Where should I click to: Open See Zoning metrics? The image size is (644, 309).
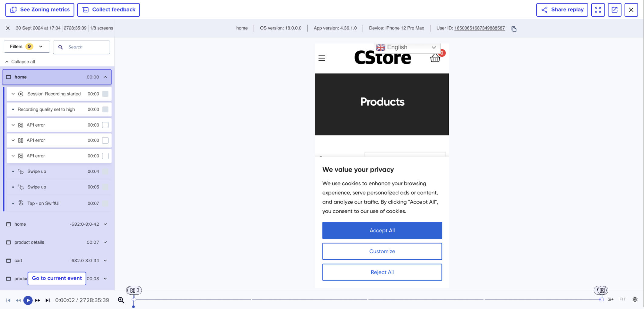(x=40, y=10)
